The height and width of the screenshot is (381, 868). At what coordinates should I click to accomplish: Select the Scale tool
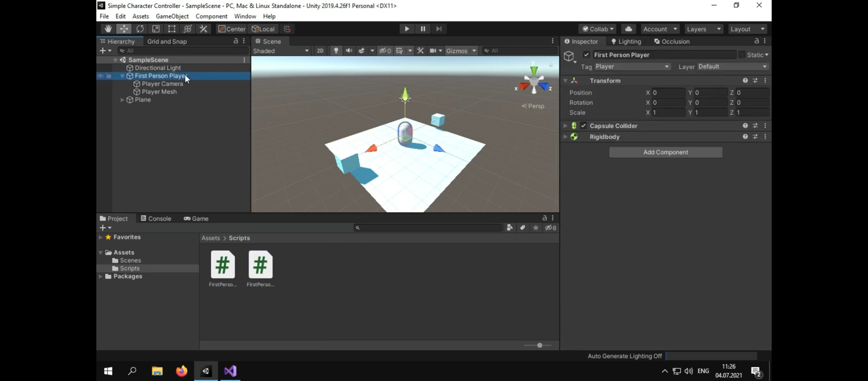(x=156, y=29)
